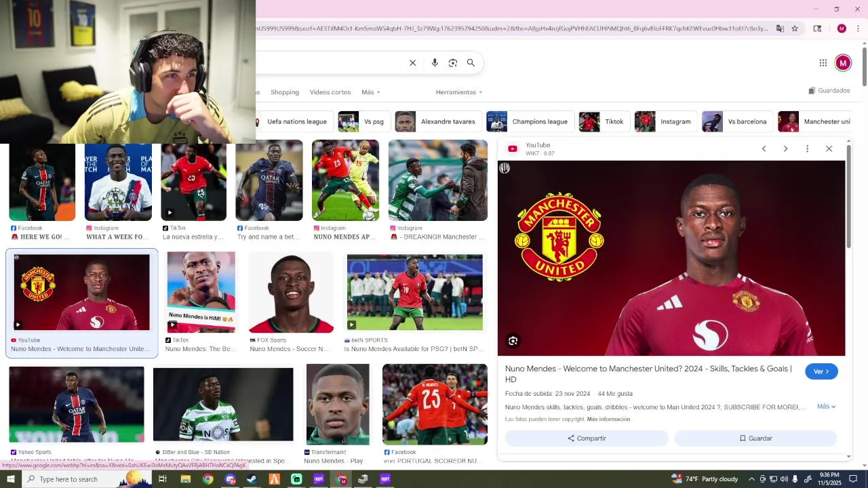
Task: Filter results by Alexandre tavares chip
Action: coord(438,122)
